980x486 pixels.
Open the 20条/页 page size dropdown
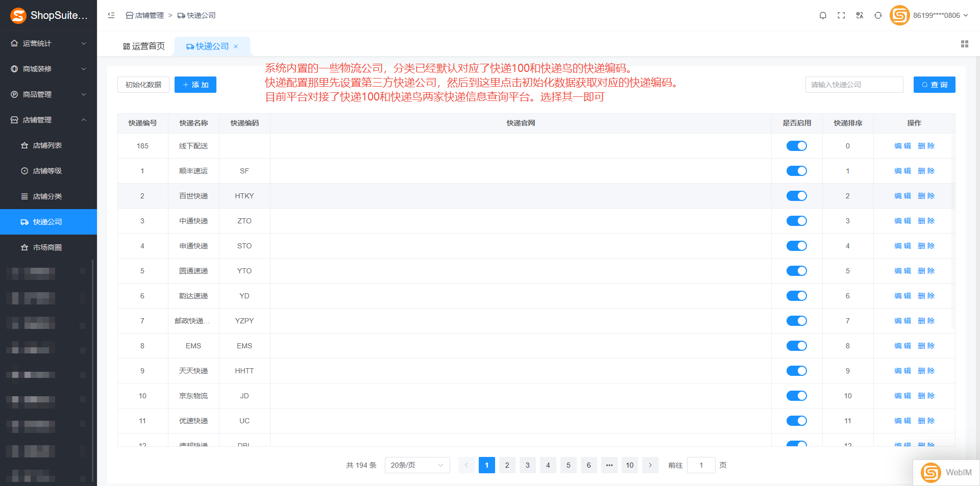(x=417, y=465)
